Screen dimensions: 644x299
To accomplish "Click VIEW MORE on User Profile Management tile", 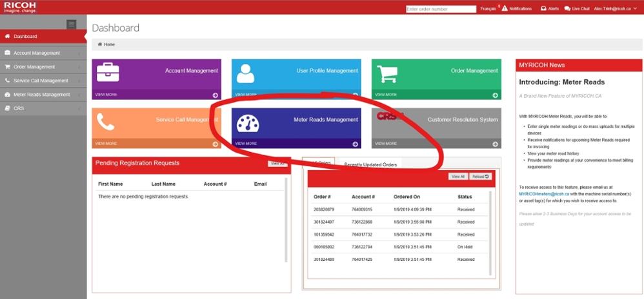I will tap(246, 95).
